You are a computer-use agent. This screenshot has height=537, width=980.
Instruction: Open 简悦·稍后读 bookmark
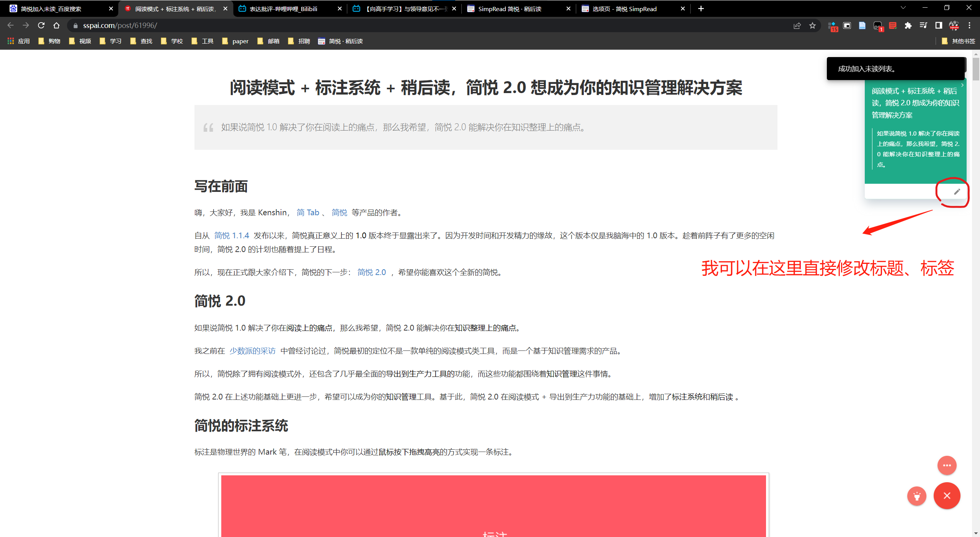point(341,41)
